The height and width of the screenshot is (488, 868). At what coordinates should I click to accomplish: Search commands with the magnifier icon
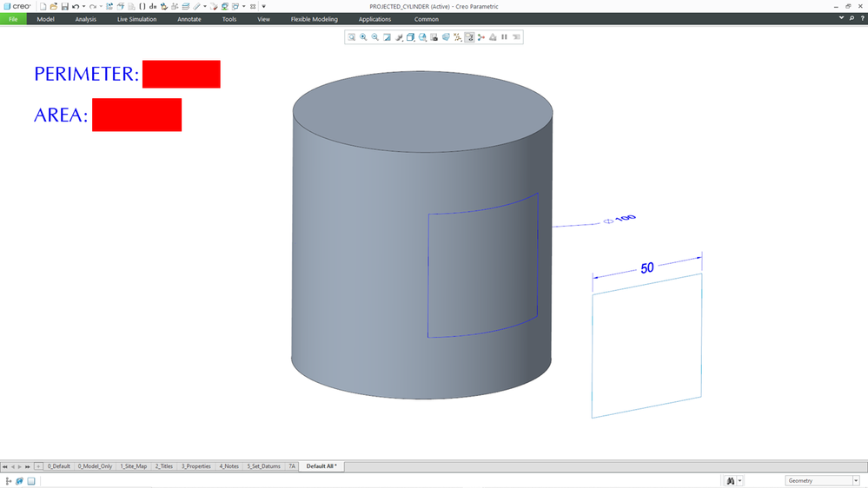pos(852,18)
